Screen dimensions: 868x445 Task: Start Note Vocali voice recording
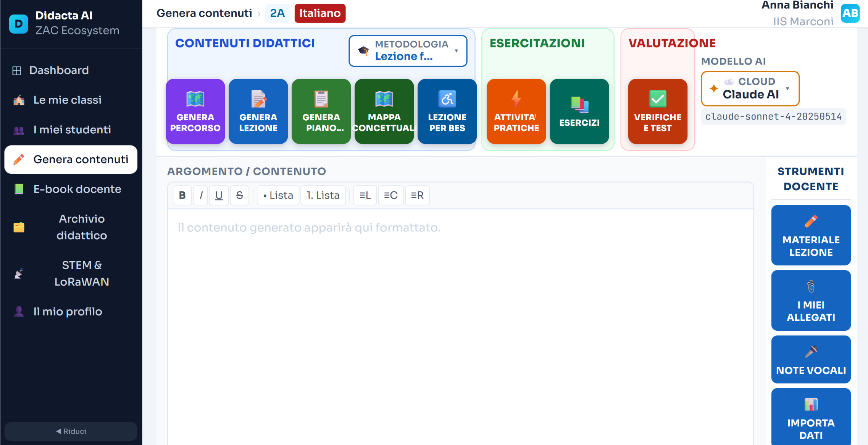tap(811, 359)
